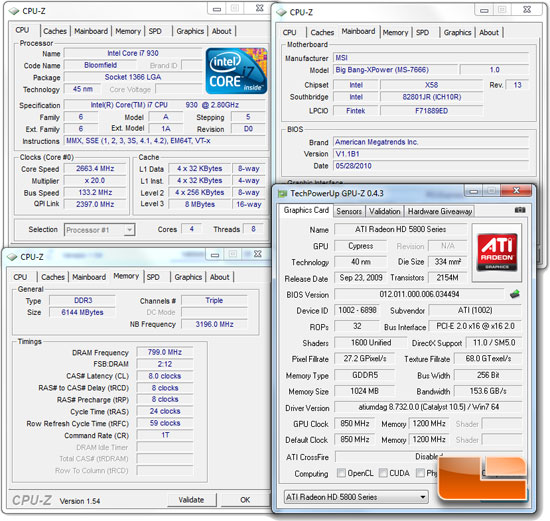
Task: Open the Memory tab in CPU window
Action: [128, 31]
